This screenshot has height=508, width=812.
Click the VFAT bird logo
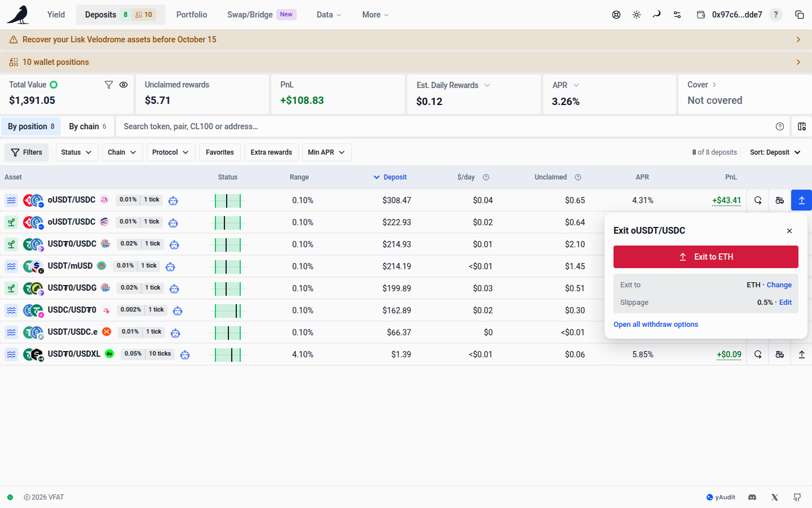point(18,15)
